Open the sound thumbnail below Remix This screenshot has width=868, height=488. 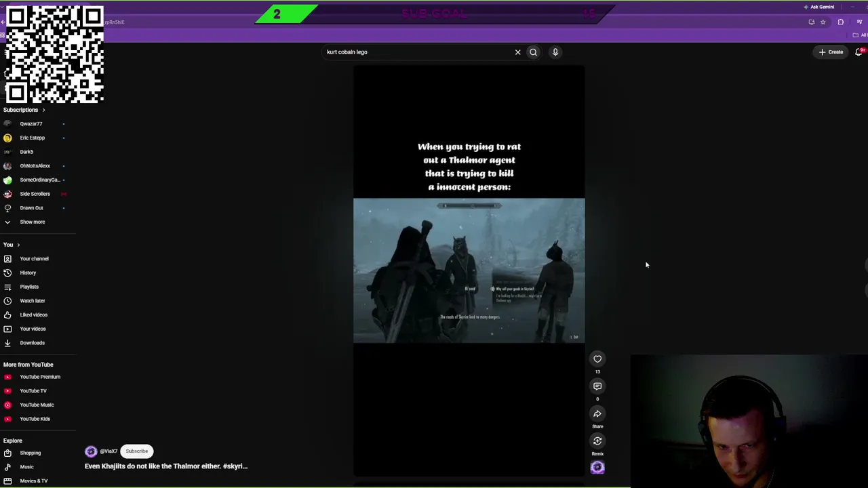[x=597, y=467]
